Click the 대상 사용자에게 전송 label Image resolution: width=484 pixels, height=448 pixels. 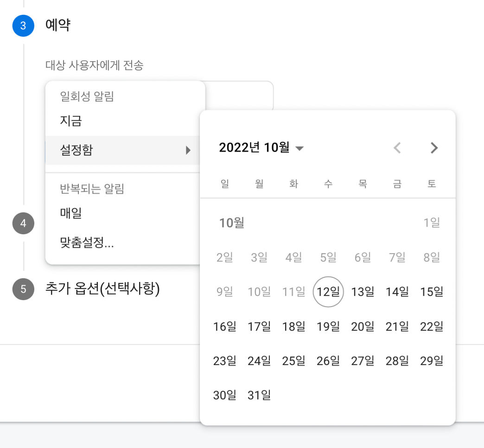click(x=95, y=65)
